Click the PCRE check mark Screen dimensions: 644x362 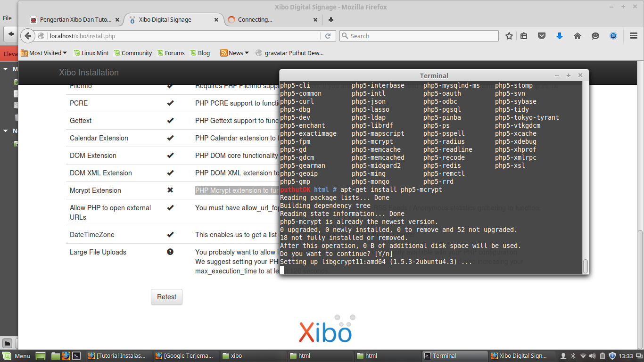click(170, 103)
